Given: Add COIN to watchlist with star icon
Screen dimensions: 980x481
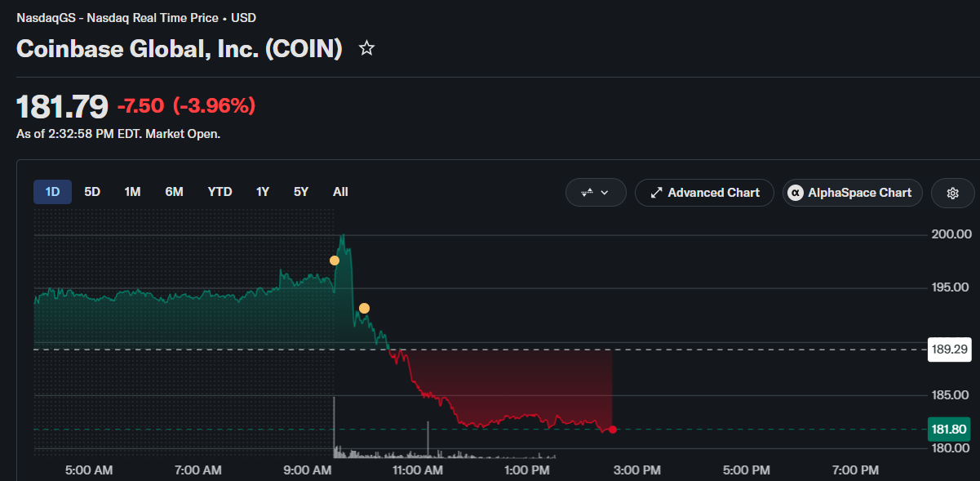Looking at the screenshot, I should coord(367,48).
